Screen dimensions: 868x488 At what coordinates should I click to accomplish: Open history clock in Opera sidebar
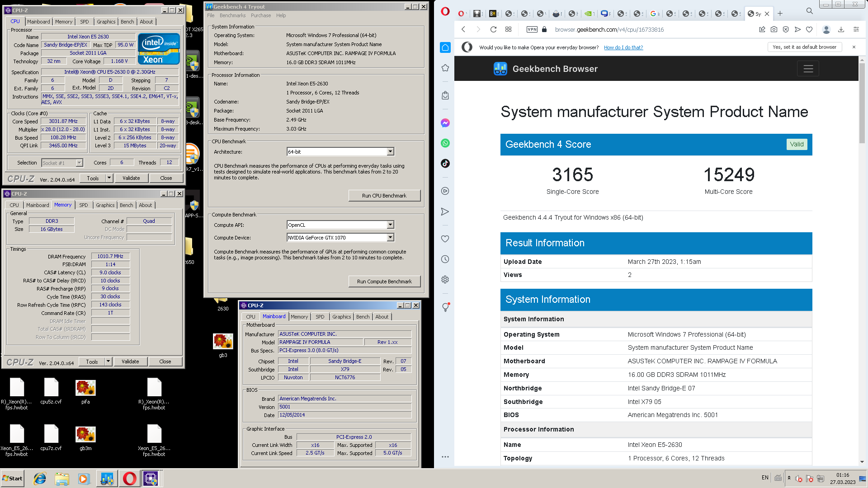pos(445,259)
